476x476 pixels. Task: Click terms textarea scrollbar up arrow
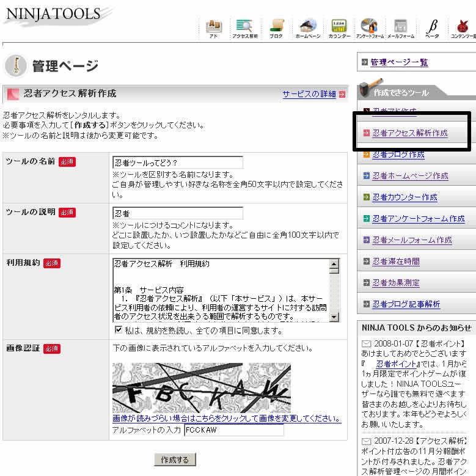pos(334,265)
